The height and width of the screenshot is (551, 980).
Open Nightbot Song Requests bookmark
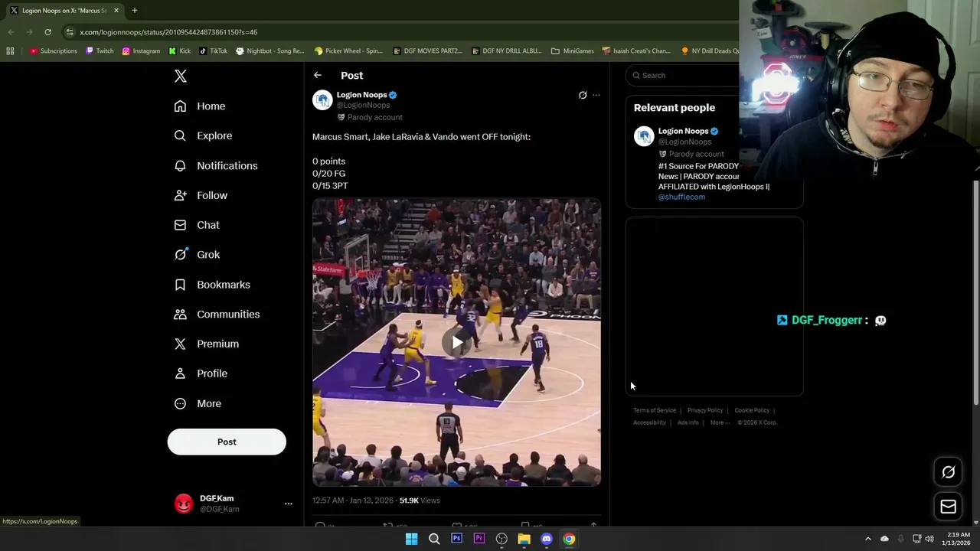[x=270, y=51]
